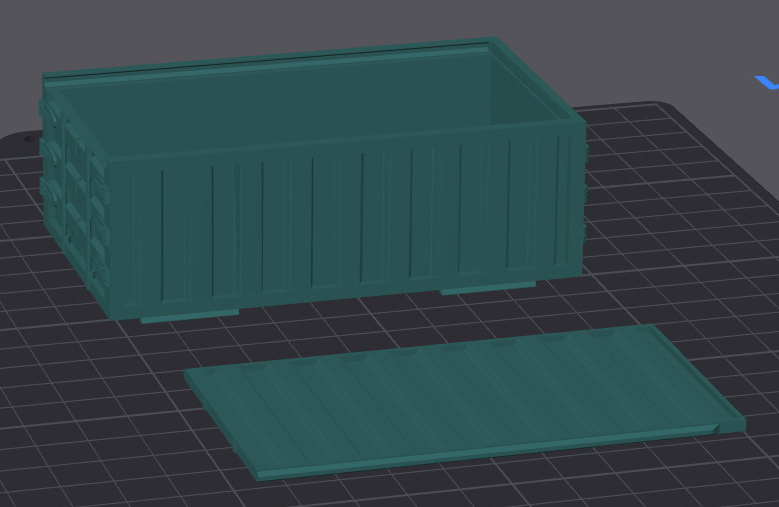Click the blue chevron icon at right edge
Viewport: 779px width, 507px height.
(x=767, y=83)
